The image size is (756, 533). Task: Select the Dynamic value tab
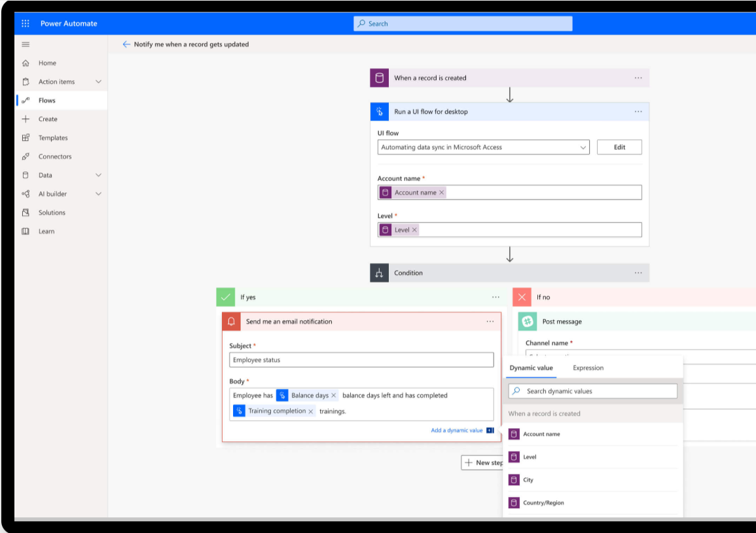(531, 367)
